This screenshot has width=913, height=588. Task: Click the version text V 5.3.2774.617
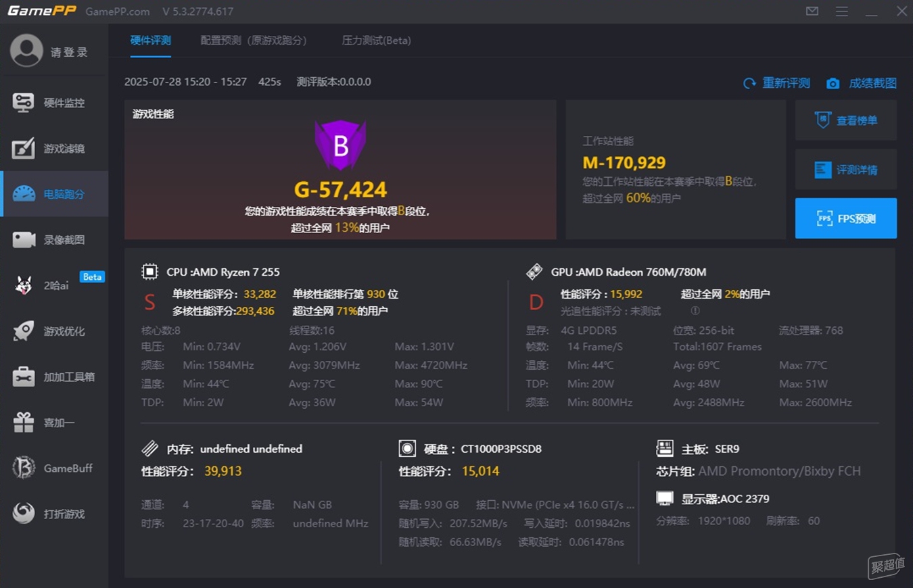click(198, 11)
